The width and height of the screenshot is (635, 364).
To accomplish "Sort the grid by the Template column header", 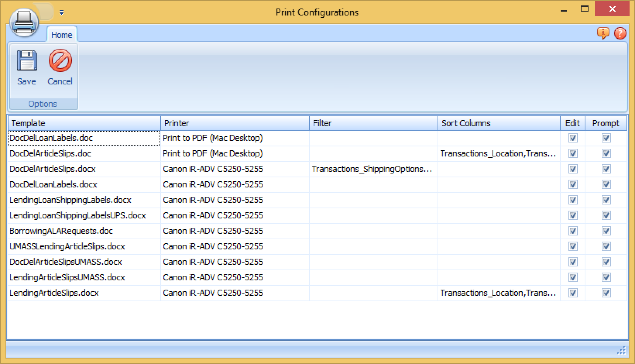I will tap(84, 123).
